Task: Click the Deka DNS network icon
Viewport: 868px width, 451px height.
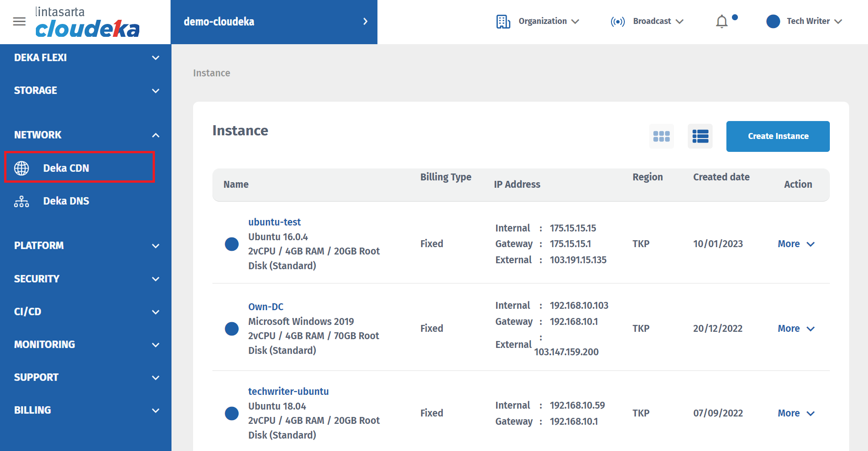Action: 22,202
